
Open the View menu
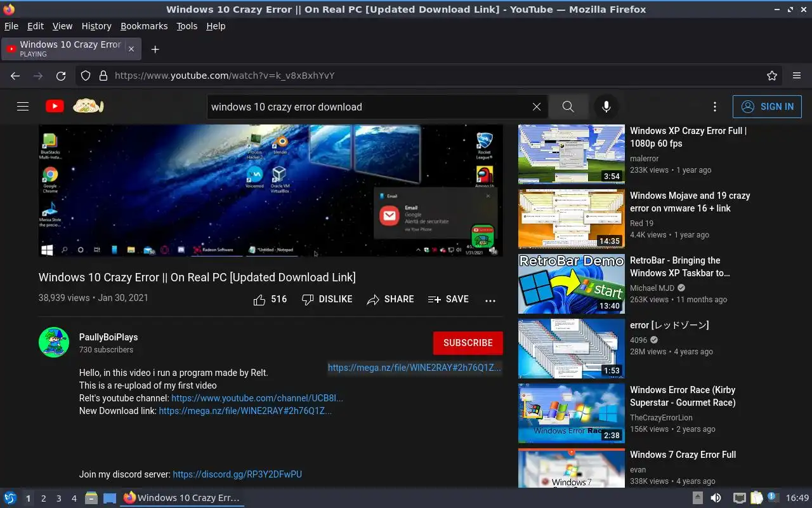[x=62, y=26]
